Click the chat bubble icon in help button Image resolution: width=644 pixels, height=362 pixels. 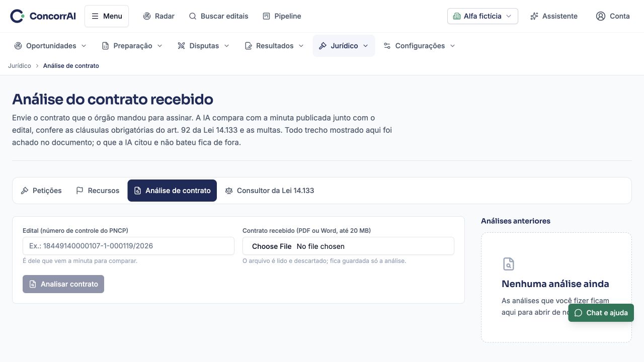tap(579, 313)
